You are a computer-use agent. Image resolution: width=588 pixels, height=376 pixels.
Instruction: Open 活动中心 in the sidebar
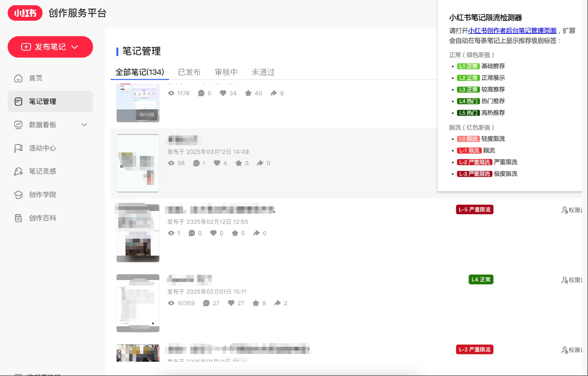42,148
